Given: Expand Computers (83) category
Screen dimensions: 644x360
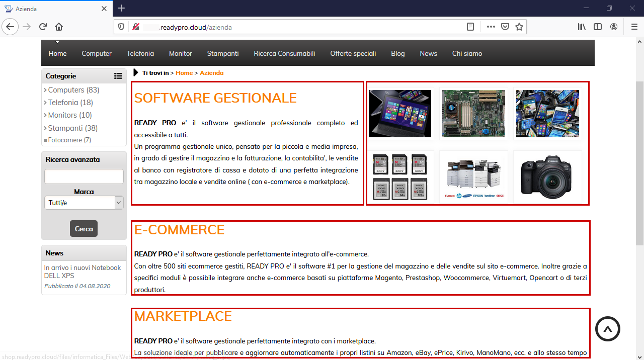Looking at the screenshot, I should coord(73,90).
